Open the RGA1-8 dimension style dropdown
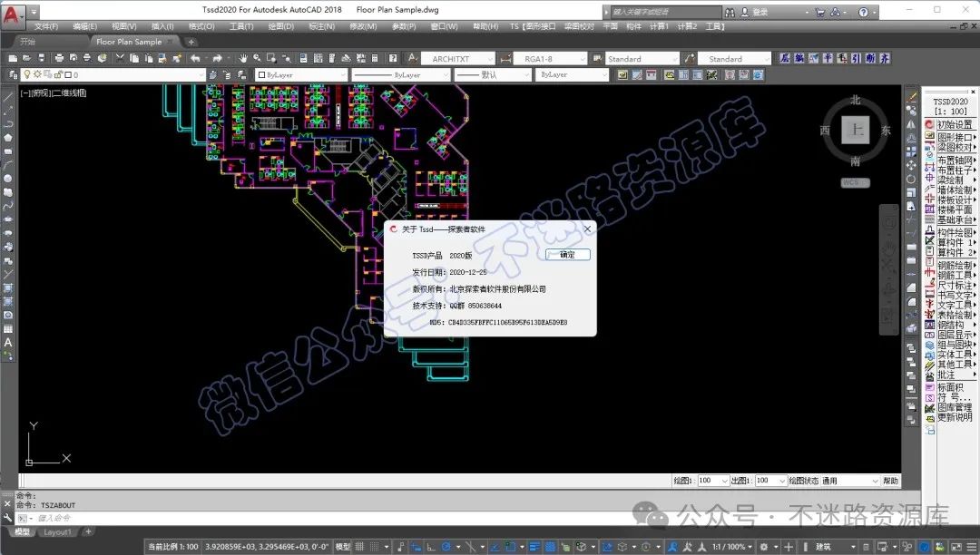Screen dimensions: 980x555 (583, 59)
